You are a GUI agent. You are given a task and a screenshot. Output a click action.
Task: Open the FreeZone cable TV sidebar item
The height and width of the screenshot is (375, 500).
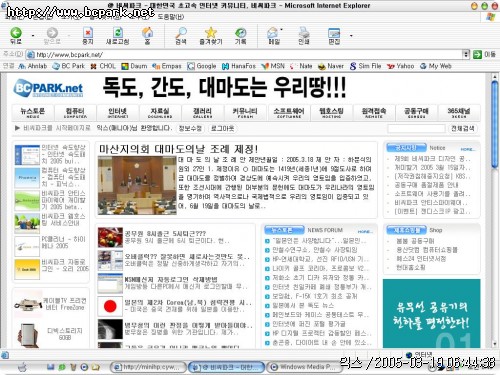(51, 304)
